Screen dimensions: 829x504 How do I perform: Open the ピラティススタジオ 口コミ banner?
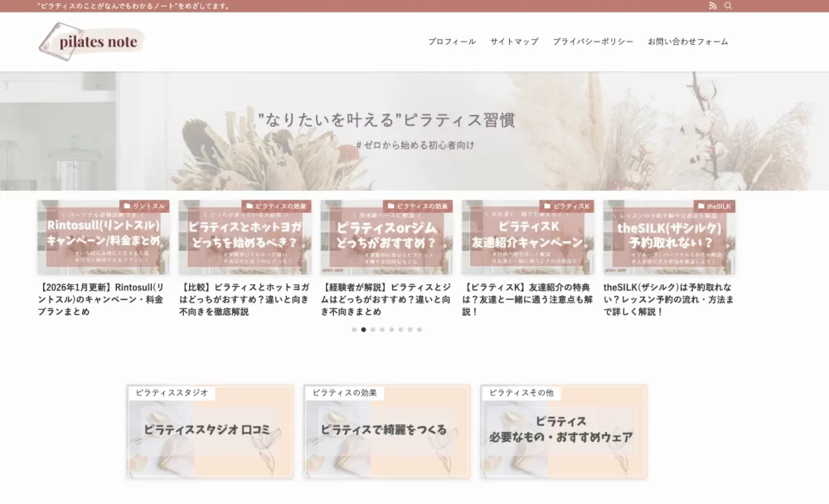point(211,432)
